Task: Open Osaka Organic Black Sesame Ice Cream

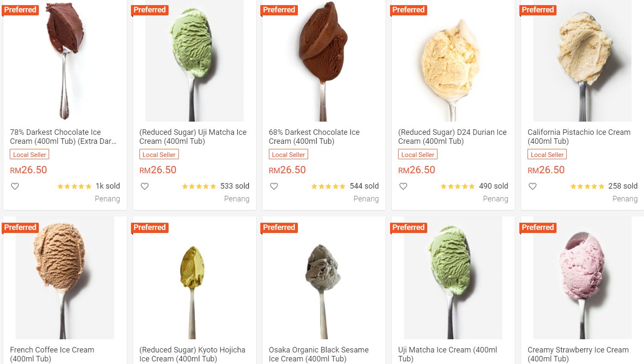Action: click(x=318, y=354)
